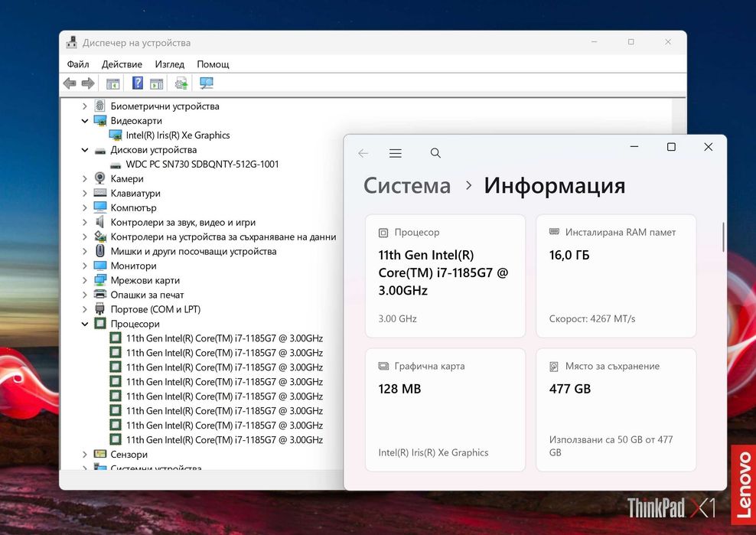This screenshot has width=756, height=535.
Task: Expand the Портове (COM и LPT) node
Action: click(84, 309)
